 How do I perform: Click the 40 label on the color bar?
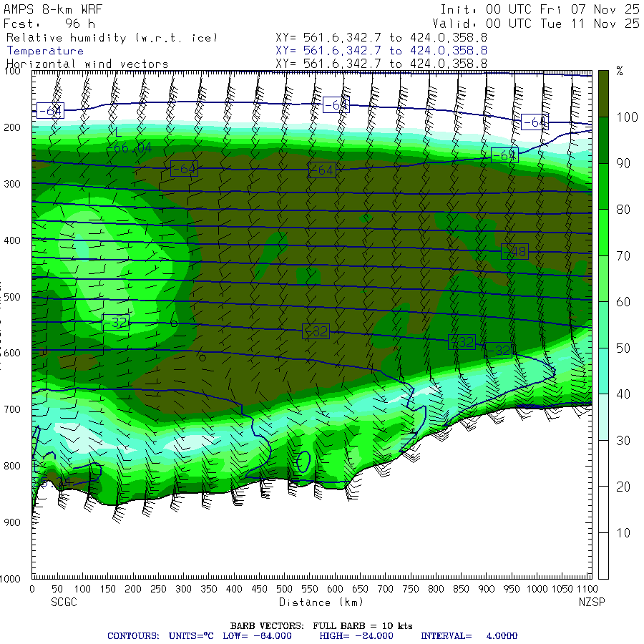point(623,394)
